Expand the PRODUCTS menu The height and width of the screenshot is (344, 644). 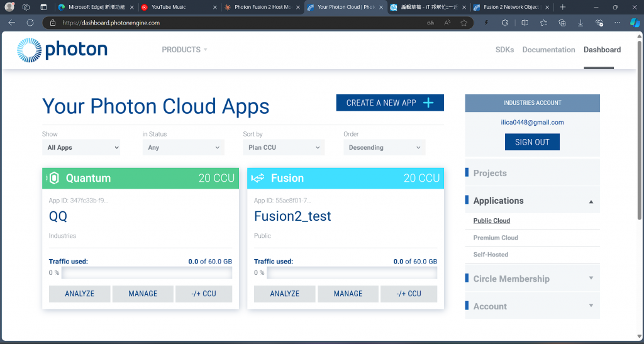coord(184,50)
